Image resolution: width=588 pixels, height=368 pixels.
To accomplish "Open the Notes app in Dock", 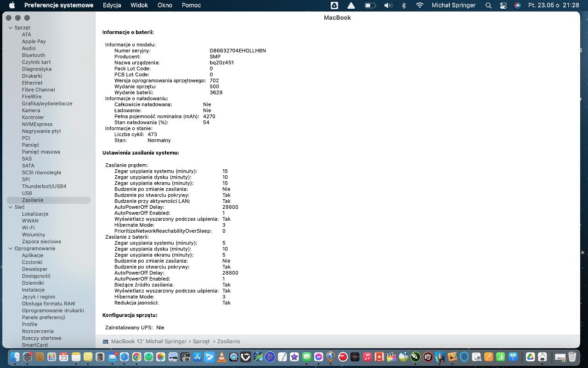I will 76,357.
